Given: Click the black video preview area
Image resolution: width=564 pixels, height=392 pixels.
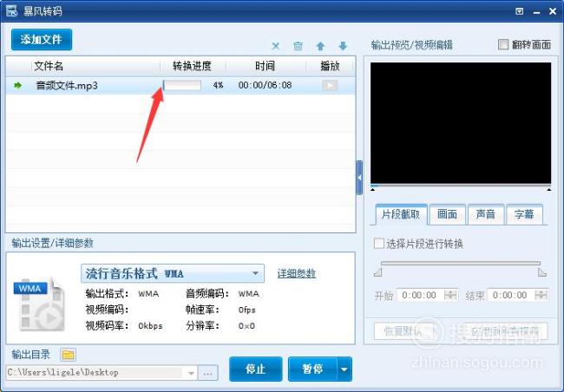Looking at the screenshot, I should click(461, 123).
